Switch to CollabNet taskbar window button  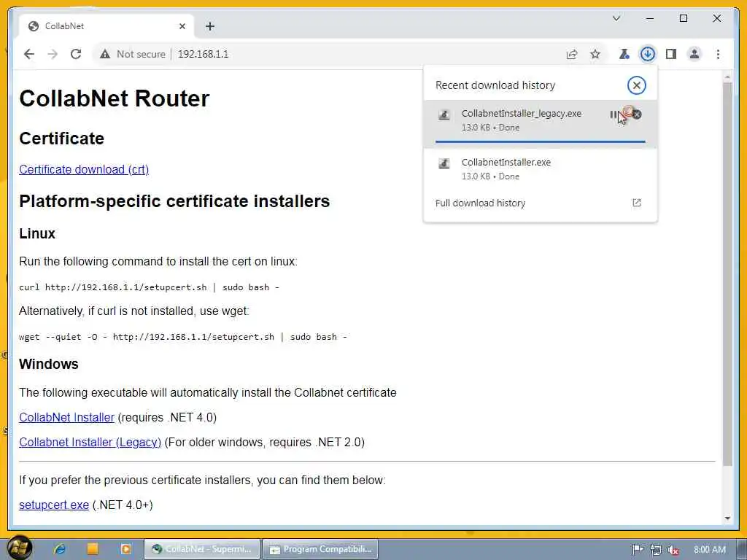tap(202, 549)
